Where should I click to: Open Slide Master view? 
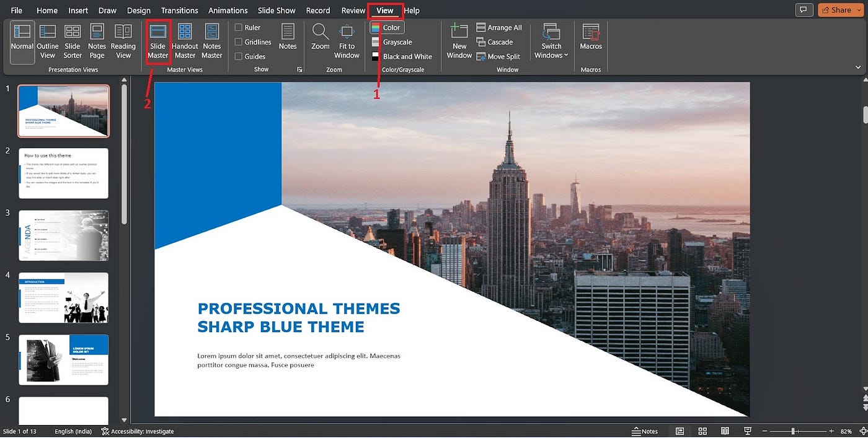pyautogui.click(x=157, y=42)
